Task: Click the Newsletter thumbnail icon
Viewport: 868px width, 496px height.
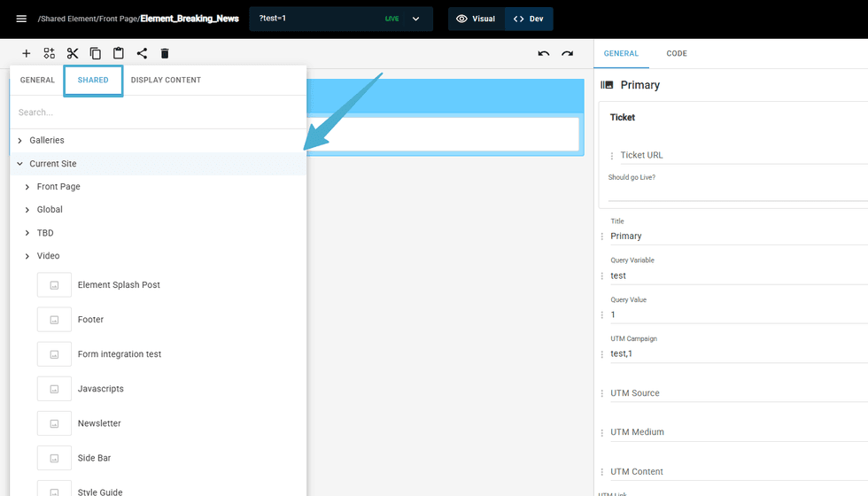Action: coord(54,423)
